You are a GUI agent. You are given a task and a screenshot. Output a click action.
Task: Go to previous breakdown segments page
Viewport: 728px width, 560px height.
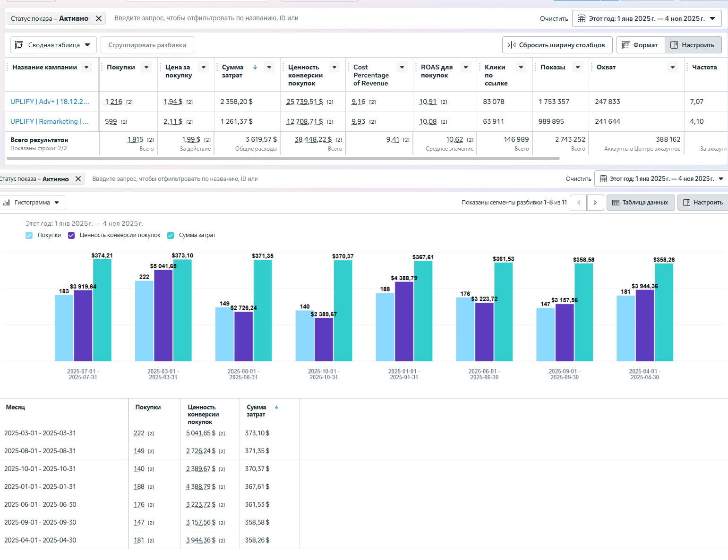coord(579,203)
